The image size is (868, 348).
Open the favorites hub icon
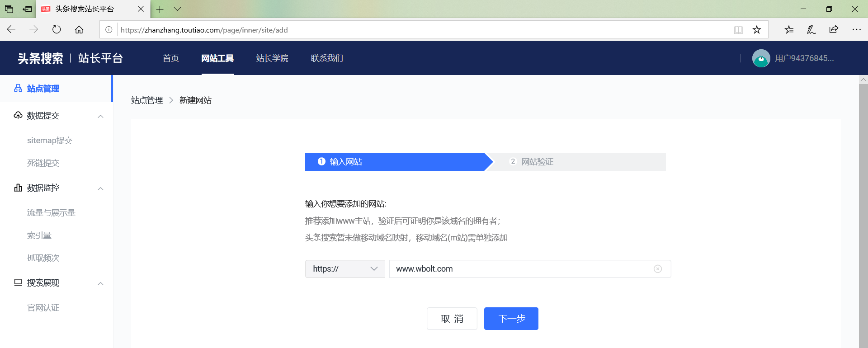click(789, 30)
